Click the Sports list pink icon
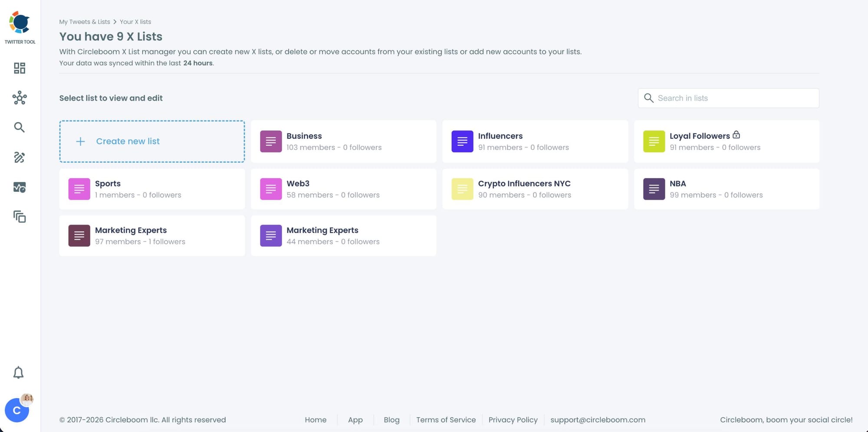The height and width of the screenshot is (432, 868). [79, 189]
